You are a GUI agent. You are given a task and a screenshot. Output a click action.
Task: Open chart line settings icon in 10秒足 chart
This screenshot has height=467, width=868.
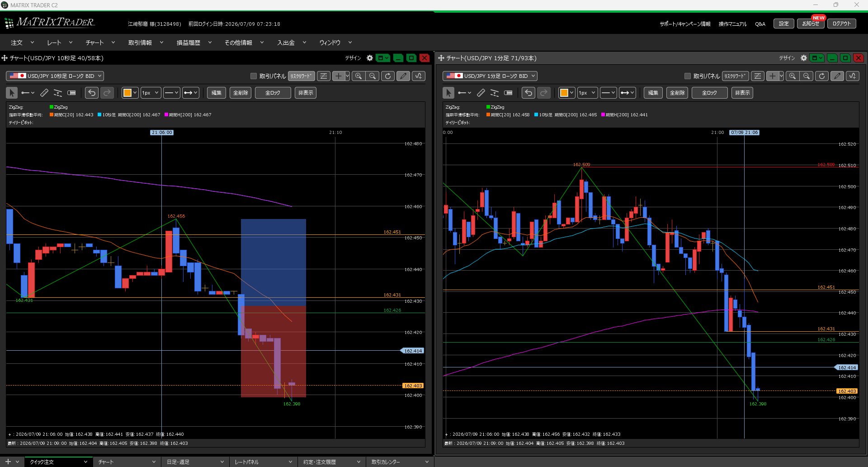(324, 76)
